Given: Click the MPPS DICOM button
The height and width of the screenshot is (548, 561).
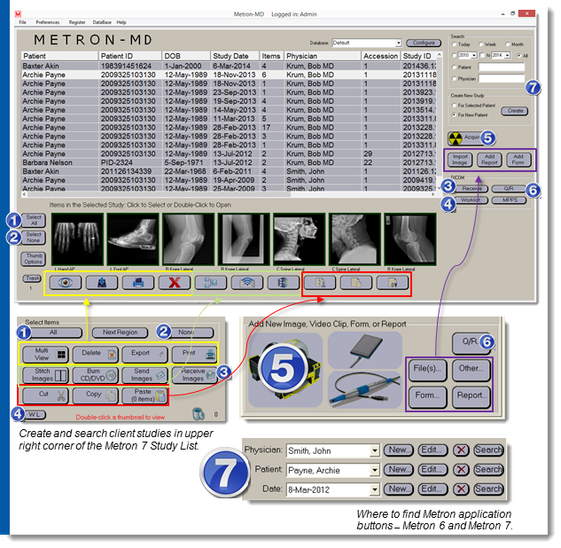Looking at the screenshot, I should click(509, 200).
